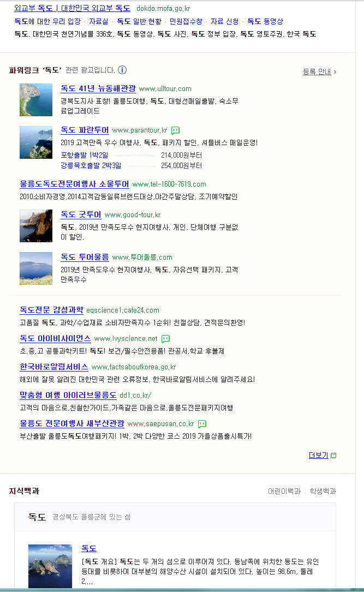Click the www.투어울릉.com URL
364x592 pixels.
tap(142, 258)
